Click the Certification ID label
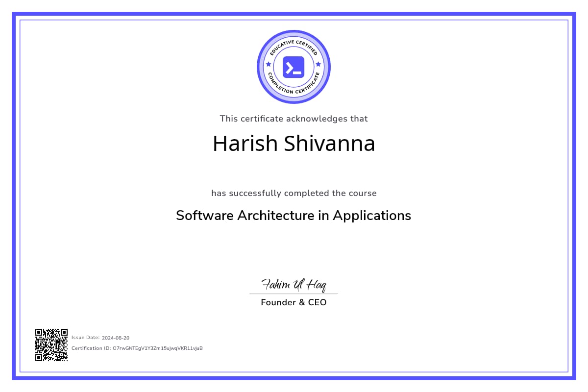Image resolution: width=588 pixels, height=392 pixels. (91, 348)
